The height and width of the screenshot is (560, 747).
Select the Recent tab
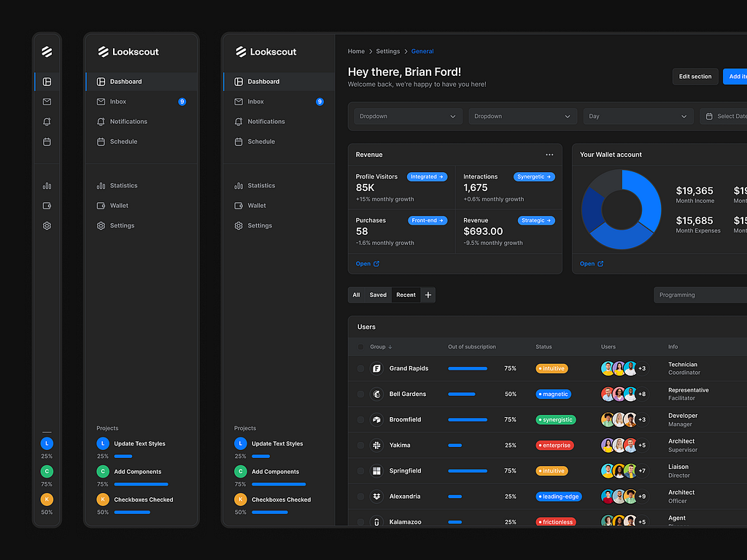click(406, 295)
